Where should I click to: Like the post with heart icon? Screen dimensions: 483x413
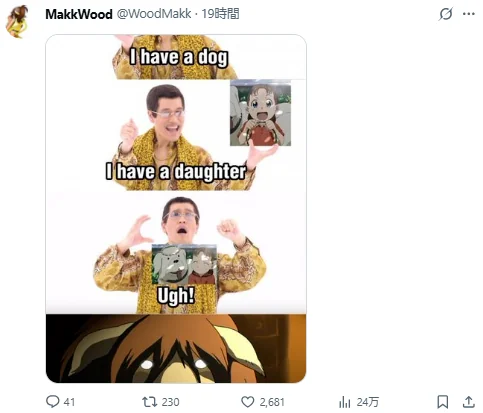247,402
